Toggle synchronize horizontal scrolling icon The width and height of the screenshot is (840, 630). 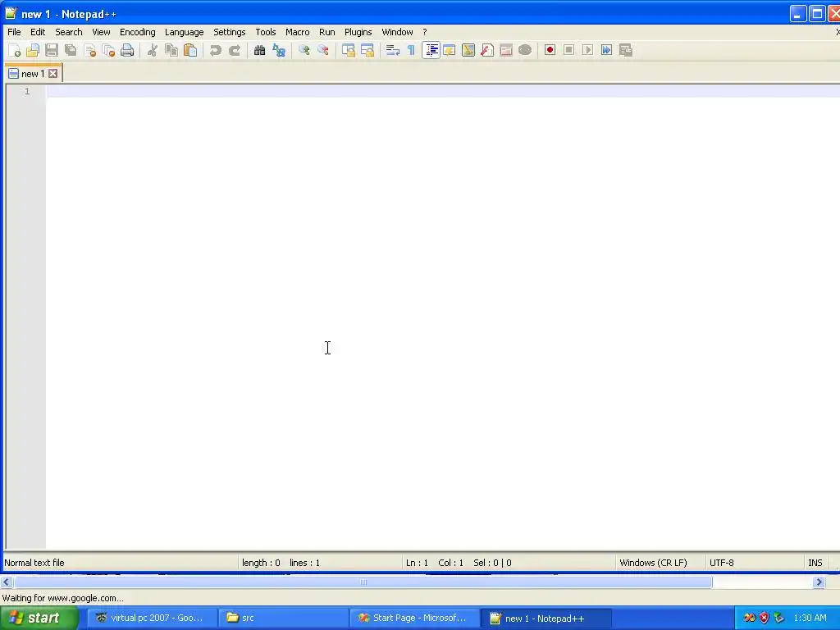coord(367,50)
